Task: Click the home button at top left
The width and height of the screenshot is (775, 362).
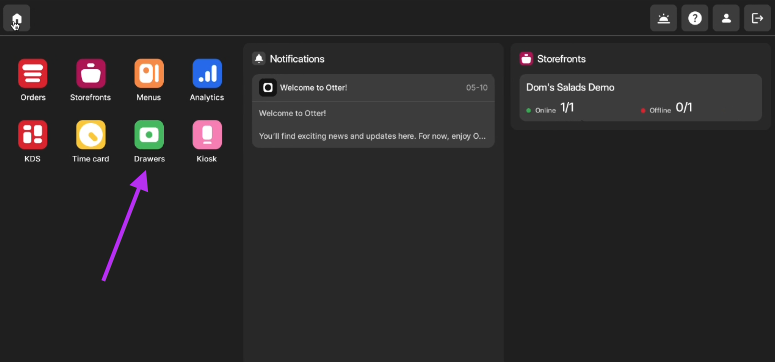Action: click(17, 18)
